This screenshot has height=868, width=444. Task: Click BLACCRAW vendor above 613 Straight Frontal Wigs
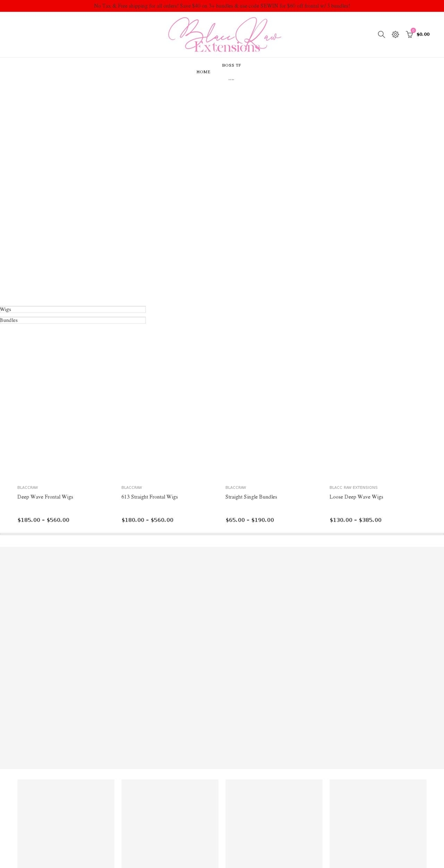pyautogui.click(x=132, y=487)
